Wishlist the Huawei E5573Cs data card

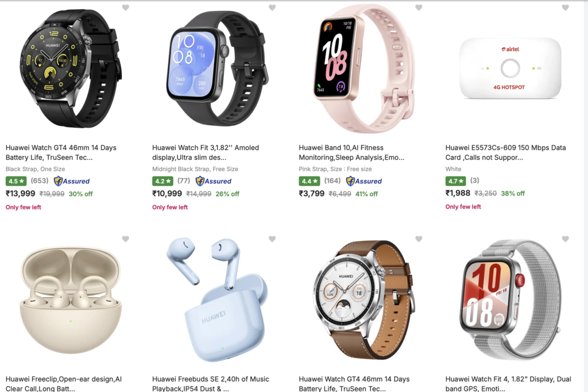coord(566,7)
